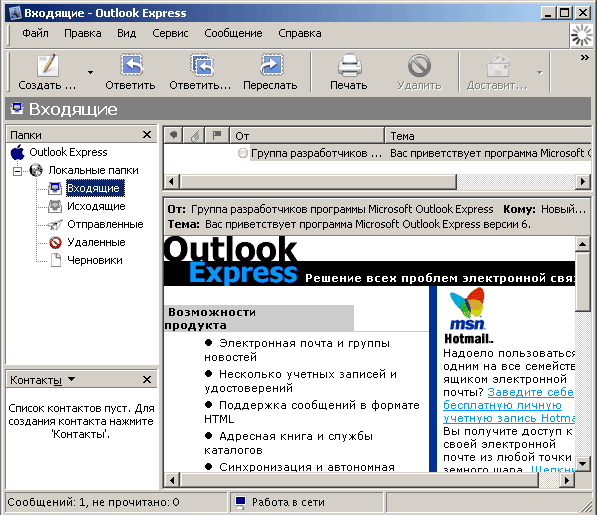The height and width of the screenshot is (515, 597).
Task: Sort messages by От column
Action: 307,136
